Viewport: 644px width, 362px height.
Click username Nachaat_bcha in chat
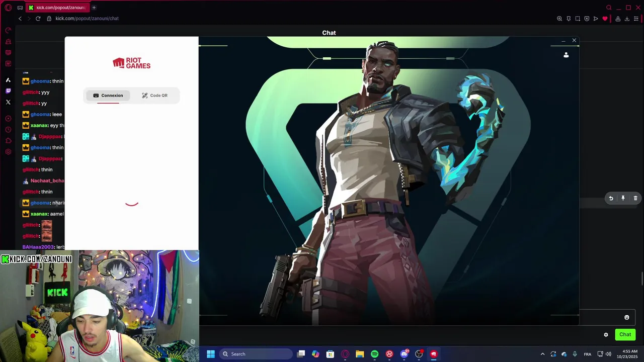point(47,180)
